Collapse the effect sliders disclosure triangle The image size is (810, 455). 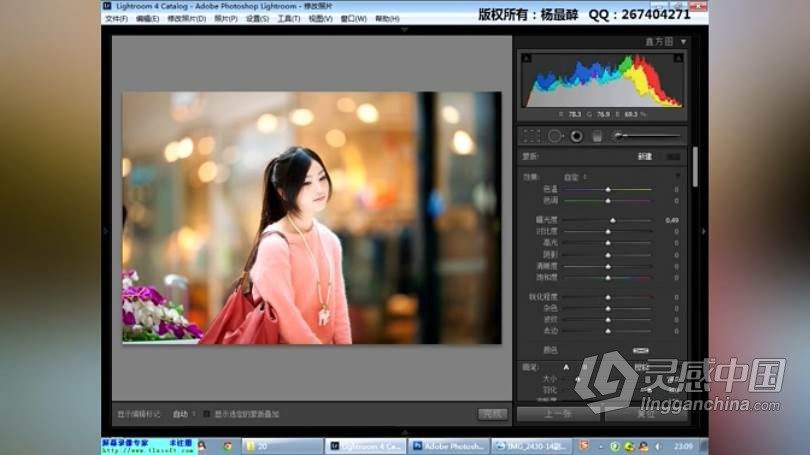[678, 177]
